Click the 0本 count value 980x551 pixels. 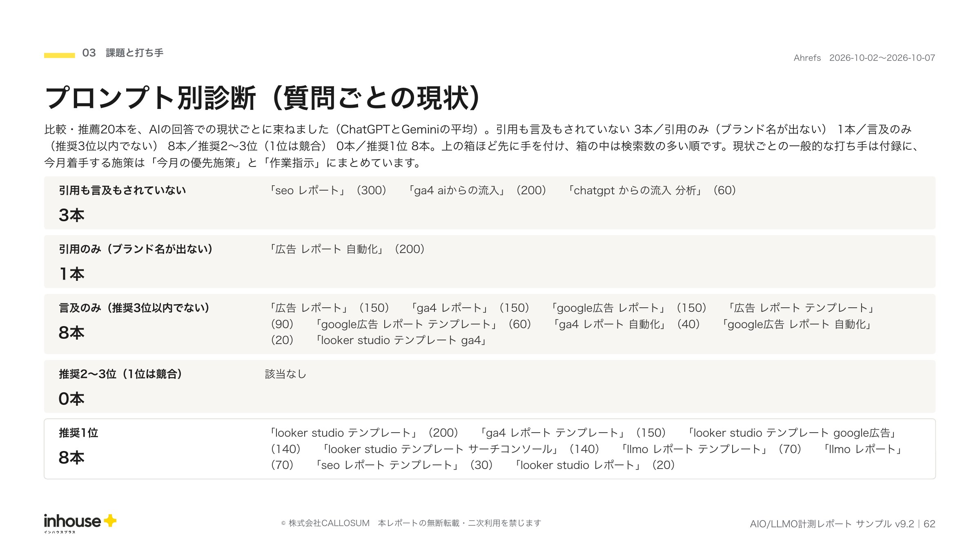(x=71, y=399)
